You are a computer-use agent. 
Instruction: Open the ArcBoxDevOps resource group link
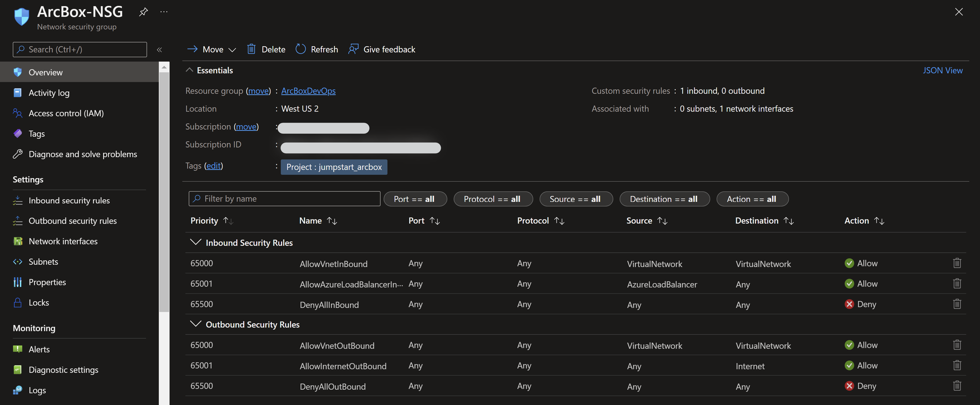[x=308, y=91]
